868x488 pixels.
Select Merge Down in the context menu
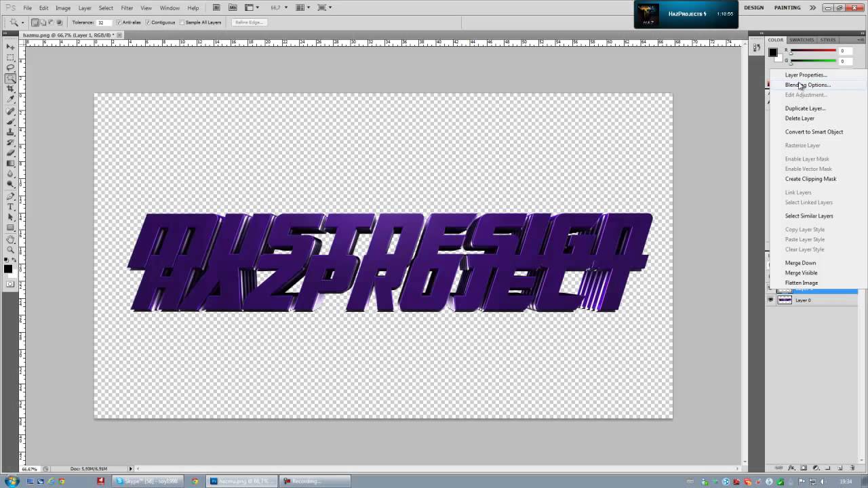click(x=800, y=263)
